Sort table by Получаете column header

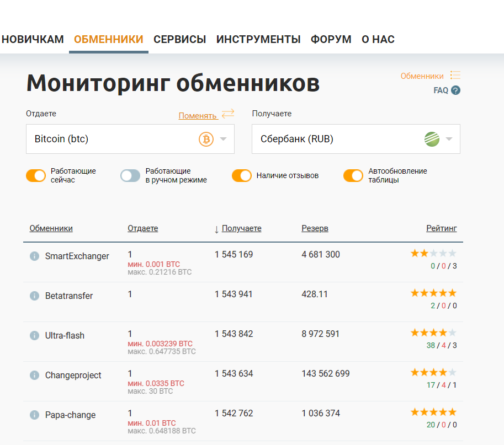coord(241,228)
